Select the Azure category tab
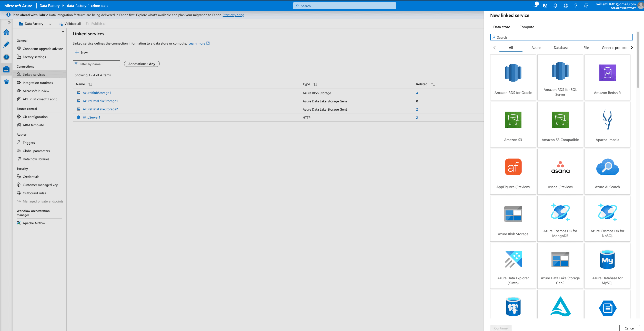The width and height of the screenshot is (644, 331). 536,48
